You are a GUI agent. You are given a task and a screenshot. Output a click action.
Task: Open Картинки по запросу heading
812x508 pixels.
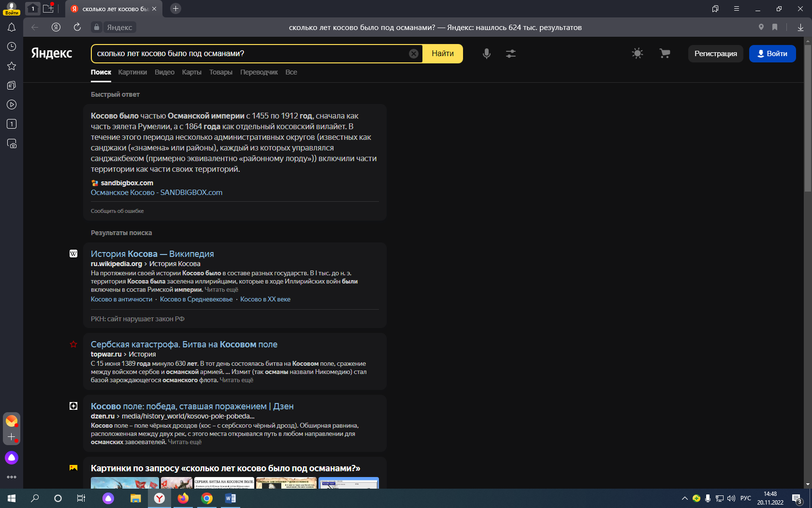pos(225,468)
